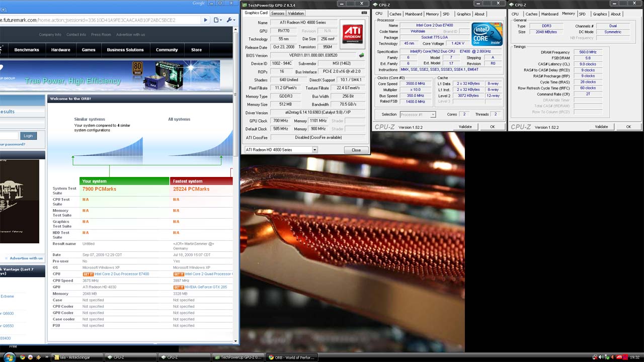Click Validate in left CPU-Z window
This screenshot has height=362, width=644.
[x=465, y=127]
